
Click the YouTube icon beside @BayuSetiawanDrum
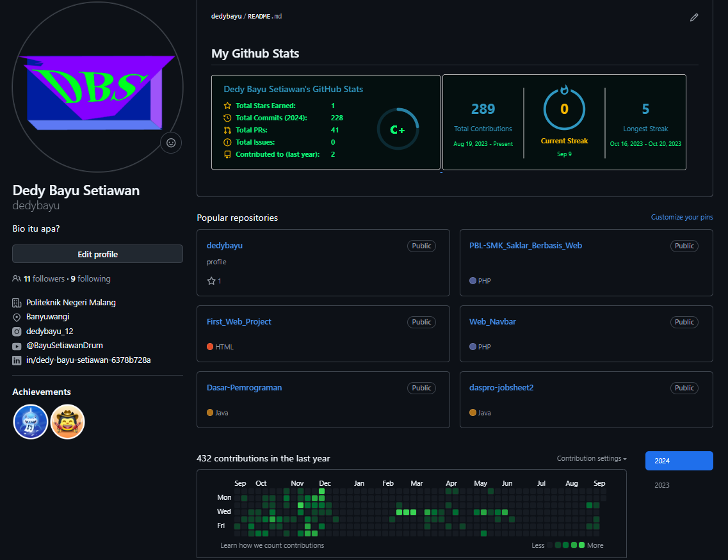pyautogui.click(x=17, y=346)
